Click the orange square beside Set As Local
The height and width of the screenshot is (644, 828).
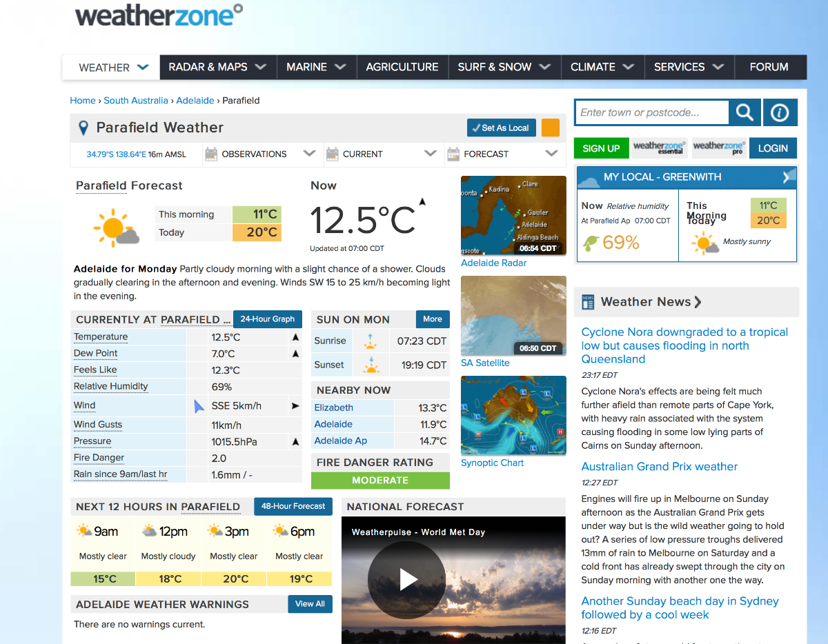(x=551, y=128)
